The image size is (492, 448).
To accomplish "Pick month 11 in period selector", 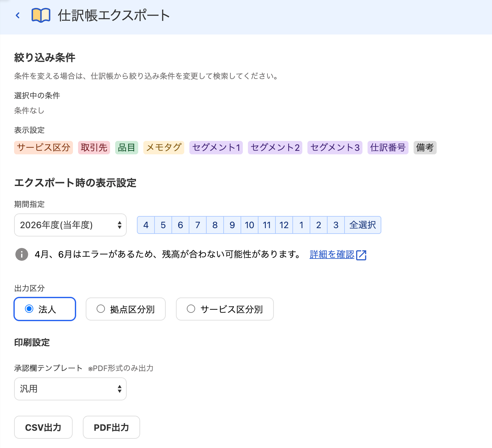I will [x=267, y=225].
